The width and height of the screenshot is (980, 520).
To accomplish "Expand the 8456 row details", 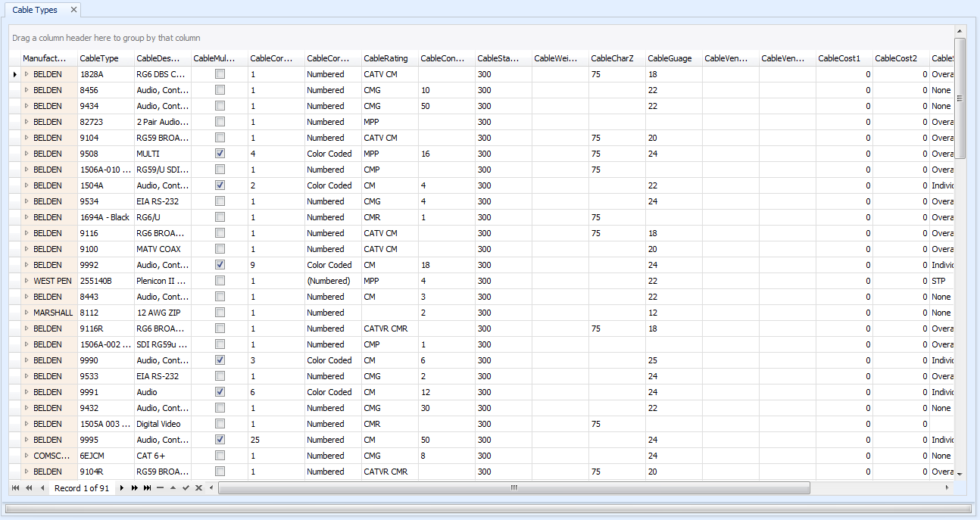I will tap(27, 90).
